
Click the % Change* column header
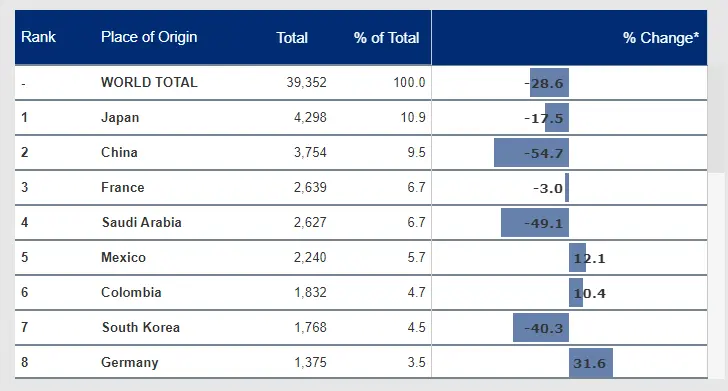pos(661,38)
